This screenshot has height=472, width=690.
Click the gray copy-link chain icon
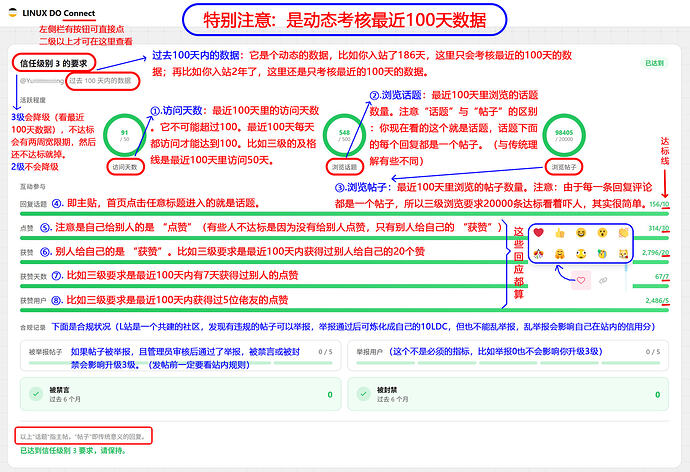[x=603, y=280]
